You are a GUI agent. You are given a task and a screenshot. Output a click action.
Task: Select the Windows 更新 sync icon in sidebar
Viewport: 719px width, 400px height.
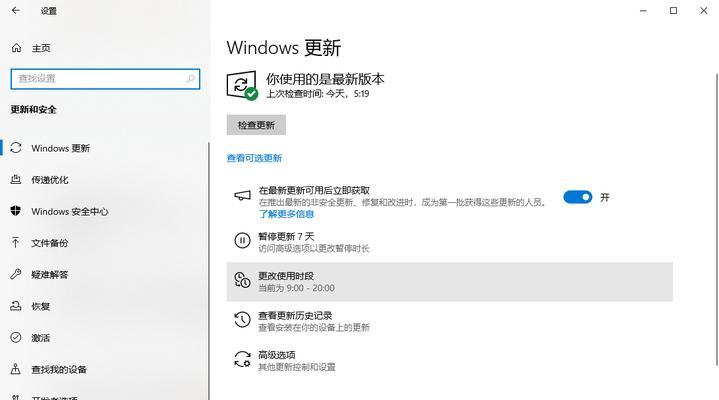(x=16, y=148)
